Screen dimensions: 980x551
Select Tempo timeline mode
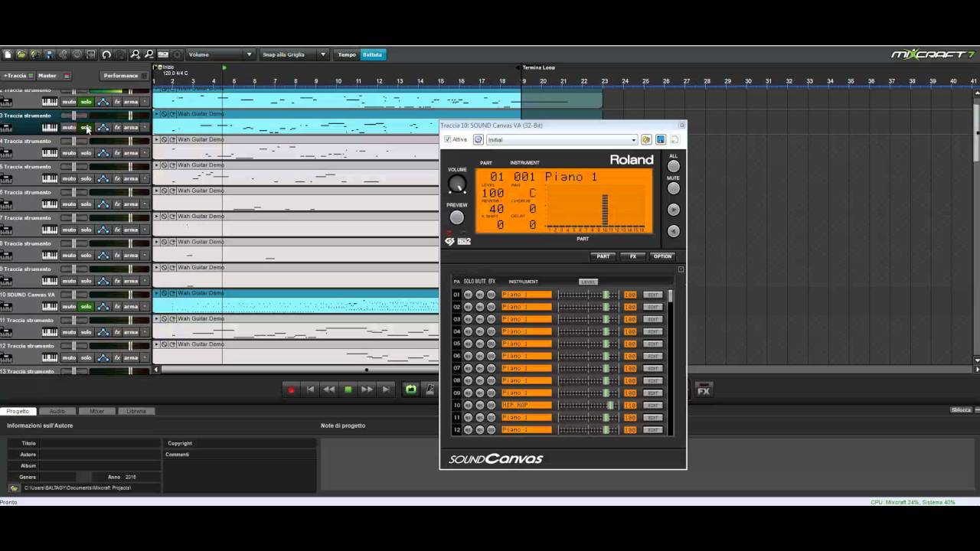347,54
